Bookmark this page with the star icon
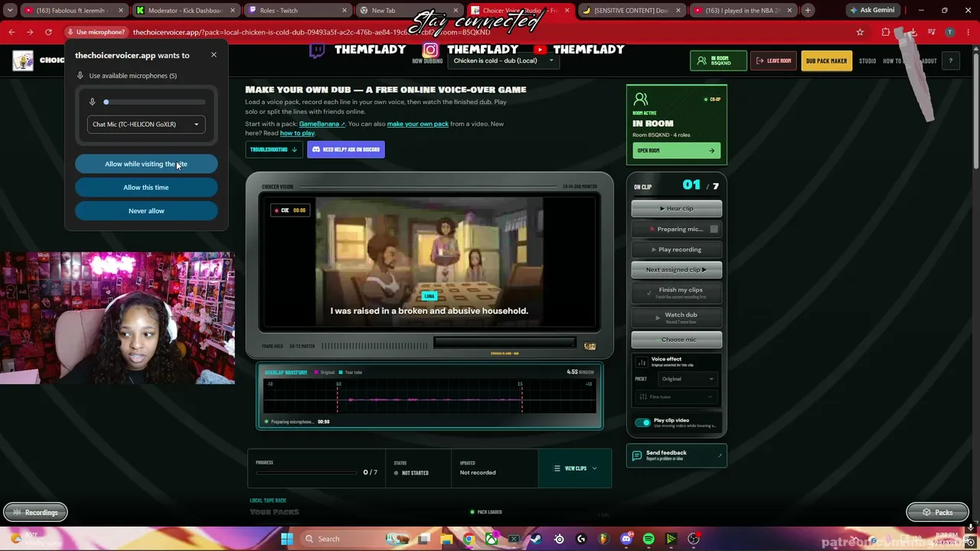The image size is (980, 551). 860,32
